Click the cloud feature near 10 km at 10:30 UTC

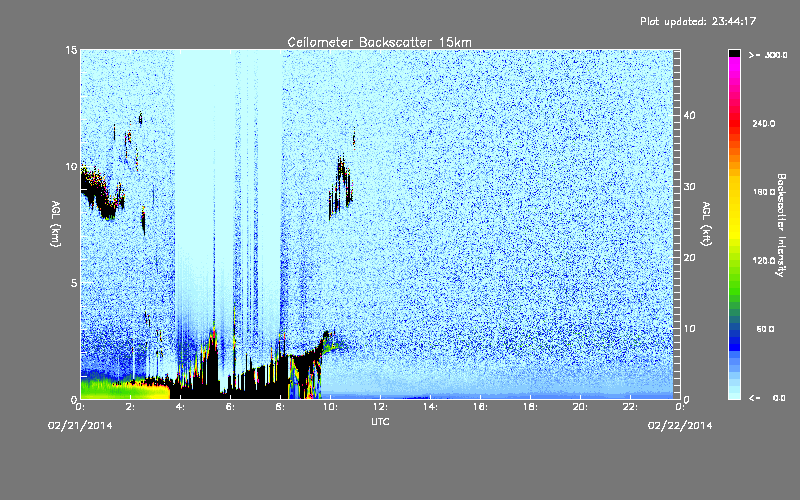[341, 188]
